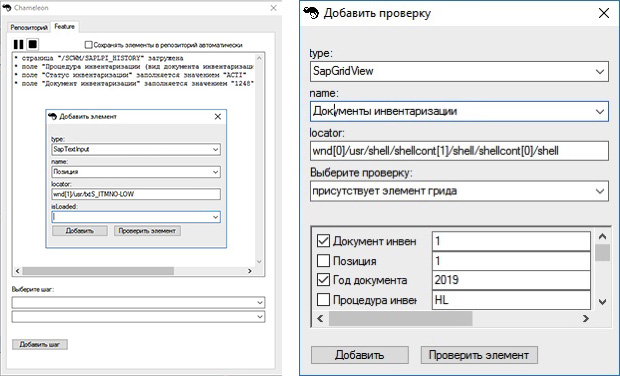
Task: Uncheck the Документ инвен checkbox
Action: (323, 240)
